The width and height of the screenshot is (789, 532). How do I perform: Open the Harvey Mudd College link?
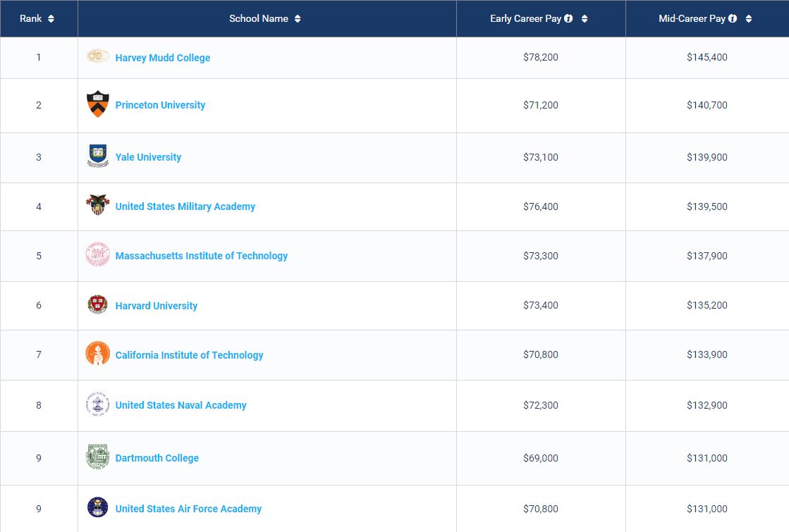163,58
